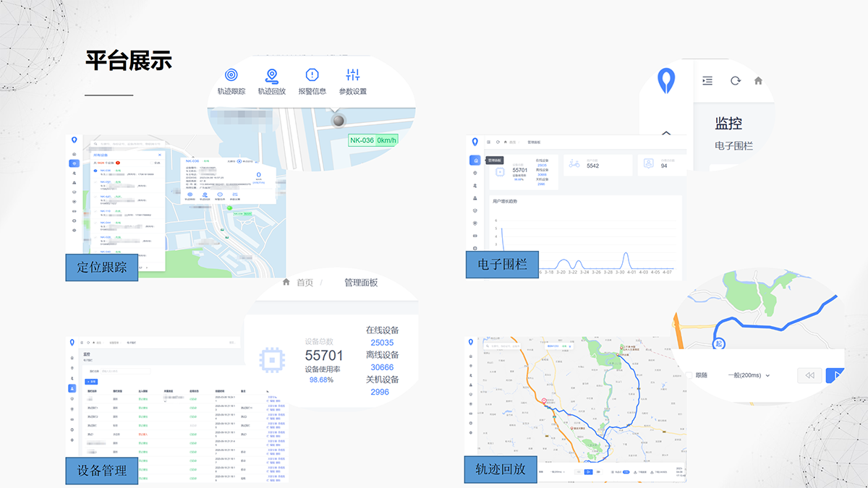Open the 一般(200ms) speed dropdown
The width and height of the screenshot is (868, 488).
click(x=749, y=375)
